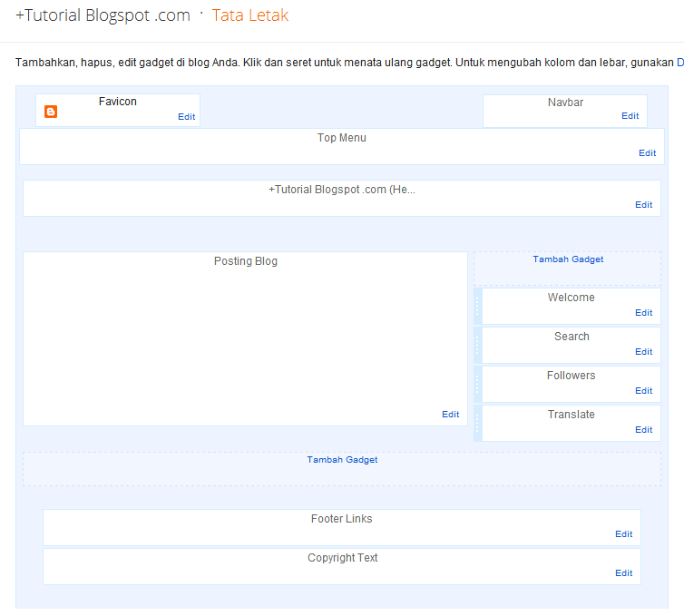Grab the Followers gadget drag handle
684x616 pixels.
(x=478, y=385)
